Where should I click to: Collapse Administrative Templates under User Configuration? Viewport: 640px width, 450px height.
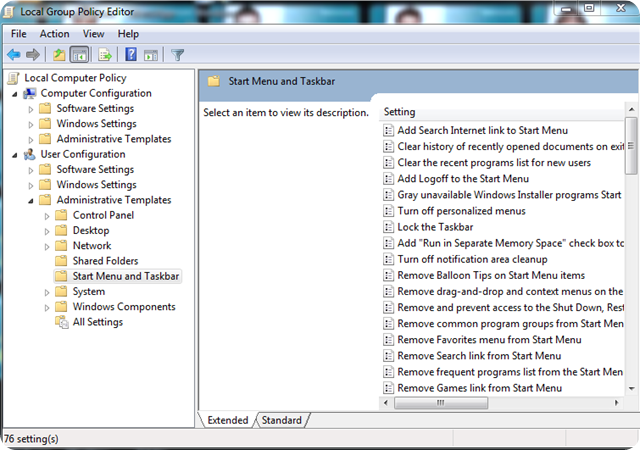tap(31, 201)
